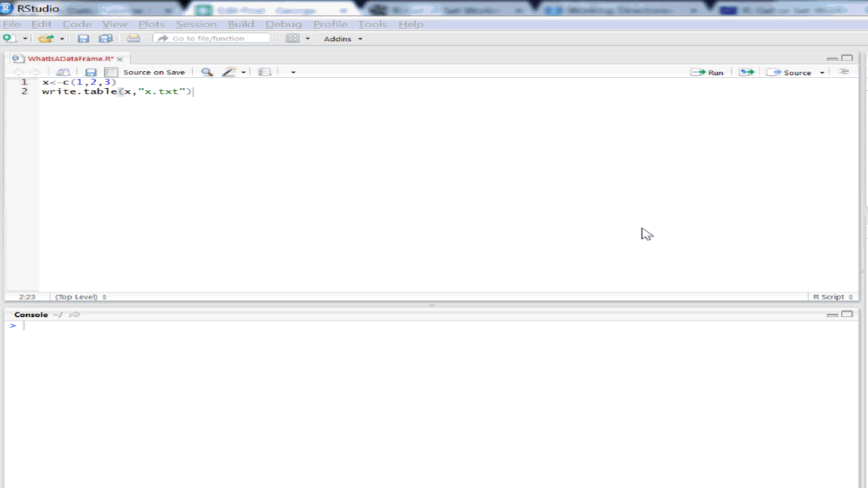Open the small dropdown arrow after the notebook icon
This screenshot has width=868, height=488.
click(x=293, y=73)
